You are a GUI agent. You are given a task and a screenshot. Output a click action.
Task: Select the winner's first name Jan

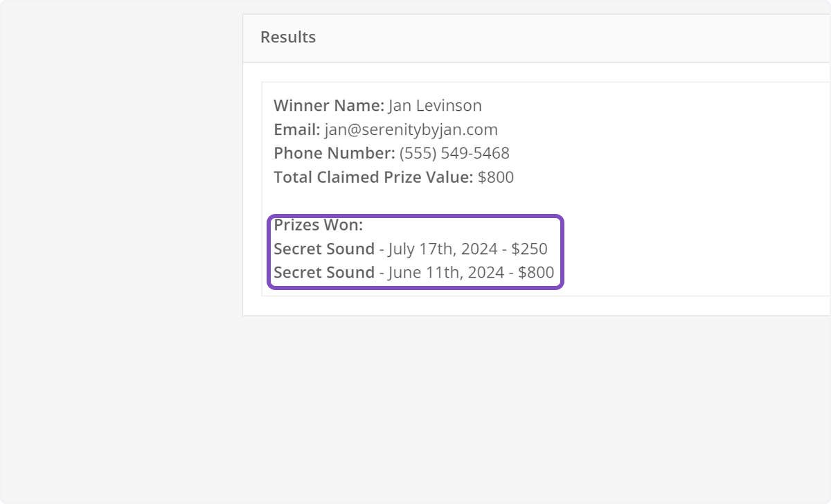pos(400,106)
